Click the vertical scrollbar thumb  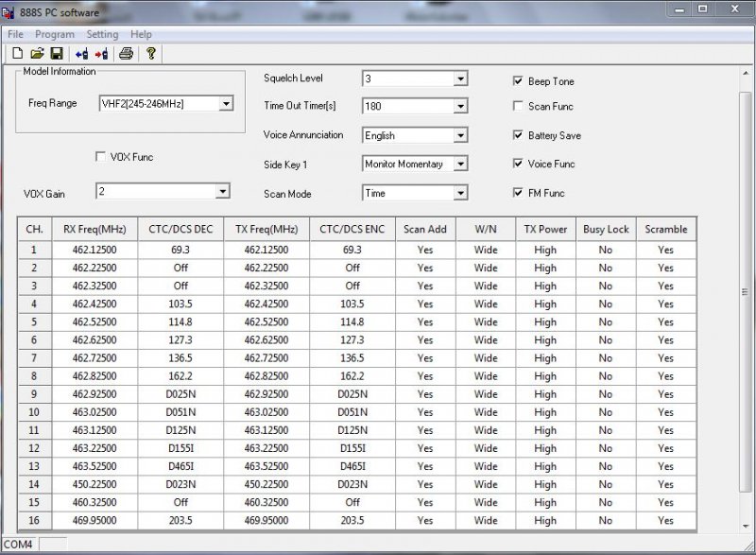click(x=746, y=291)
